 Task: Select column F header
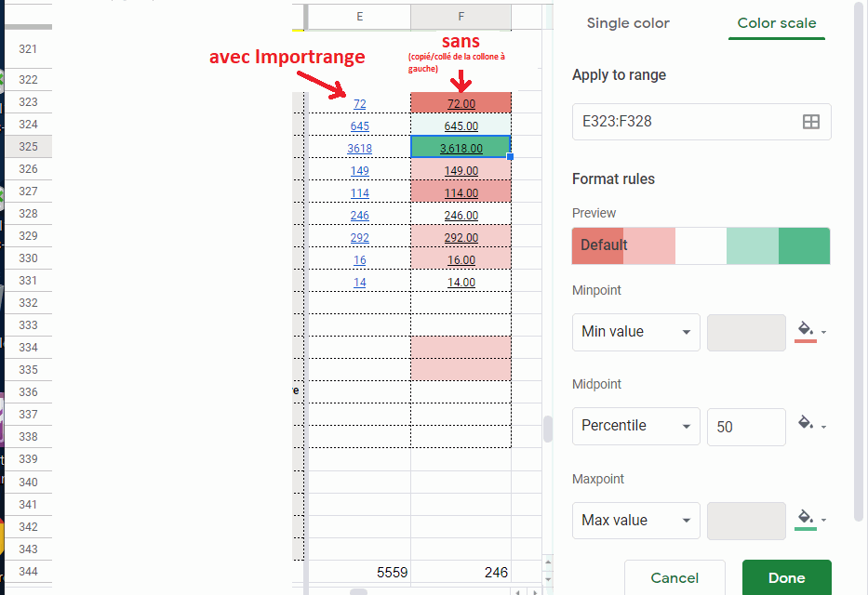click(461, 17)
